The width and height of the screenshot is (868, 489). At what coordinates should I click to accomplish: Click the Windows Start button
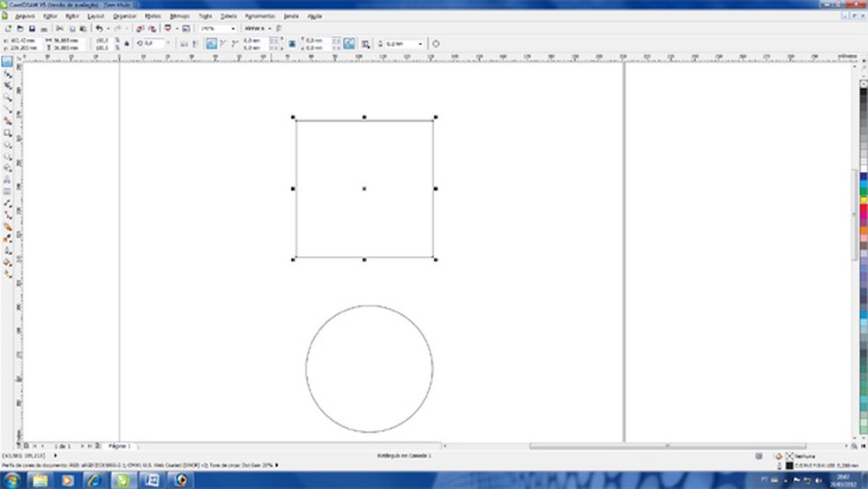click(14, 479)
